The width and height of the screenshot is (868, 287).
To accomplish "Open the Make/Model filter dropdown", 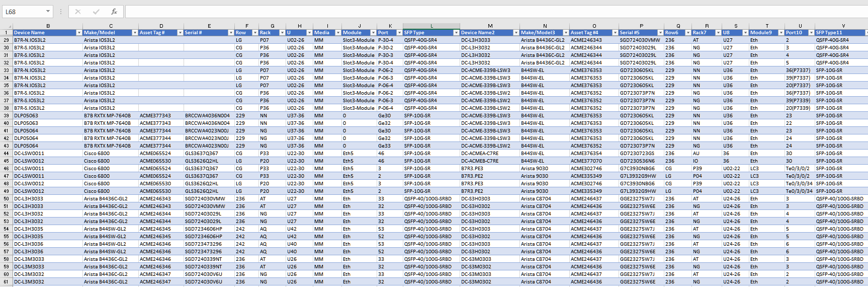I will click(135, 33).
